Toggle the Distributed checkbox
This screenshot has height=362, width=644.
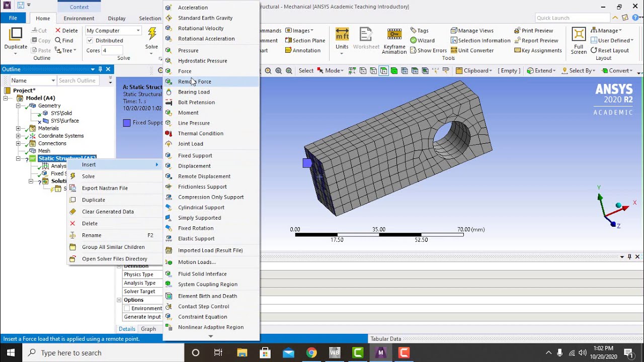[90, 41]
